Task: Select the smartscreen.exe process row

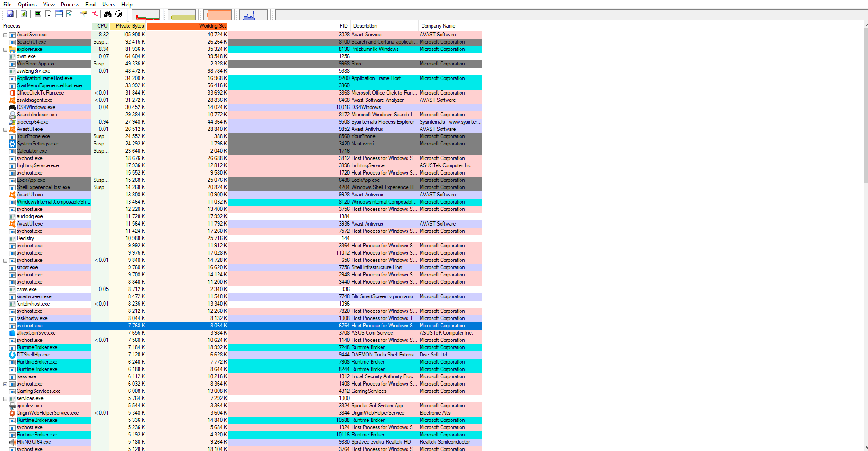Action: [241, 296]
